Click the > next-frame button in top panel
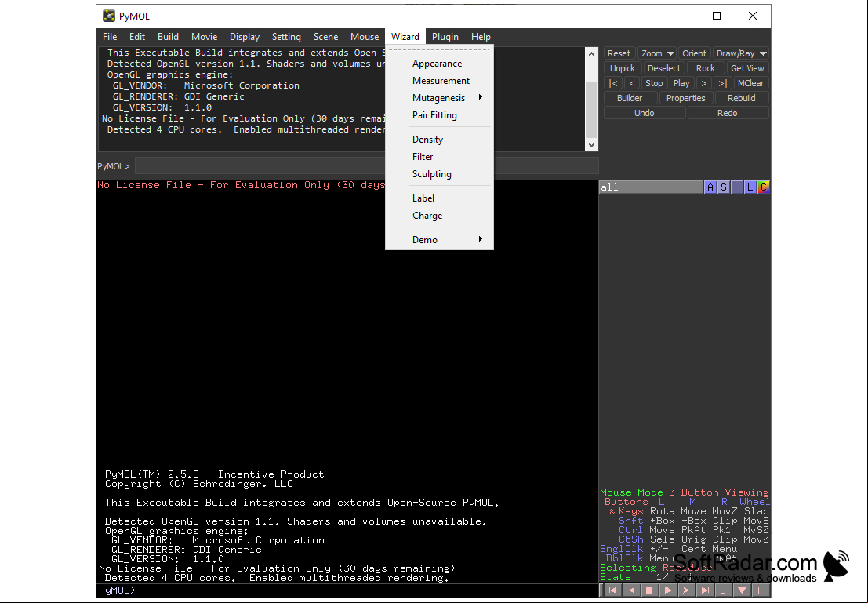Screen dimensions: 868x603 (x=703, y=83)
